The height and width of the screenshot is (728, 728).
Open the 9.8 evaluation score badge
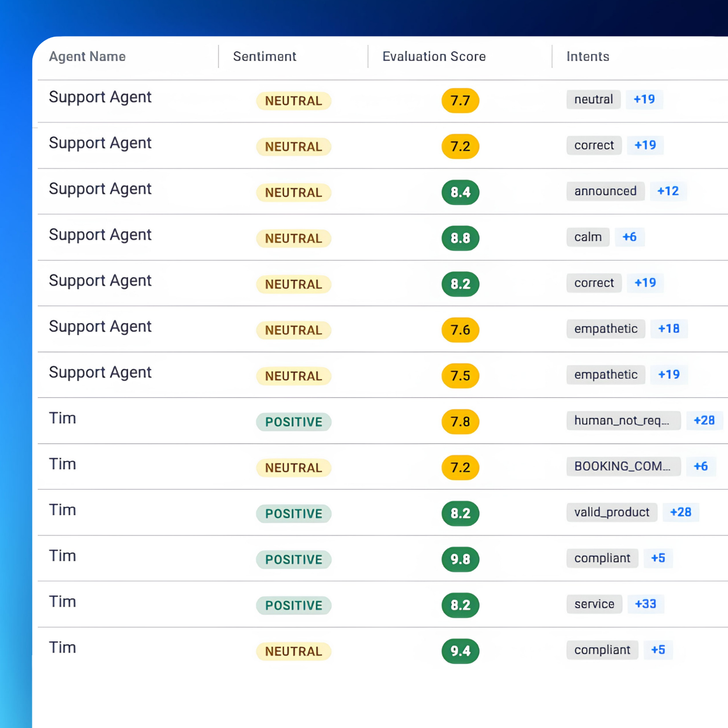coord(461,559)
